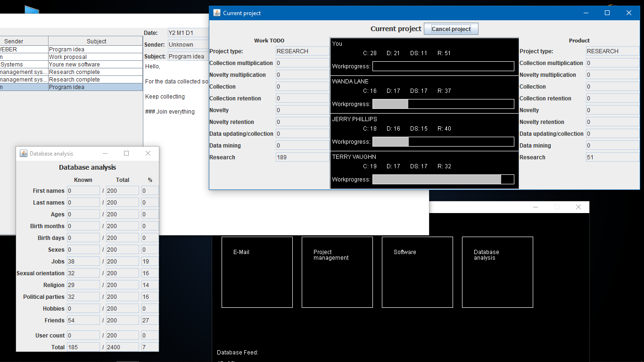
Task: Click the Subject column header
Action: (96, 41)
